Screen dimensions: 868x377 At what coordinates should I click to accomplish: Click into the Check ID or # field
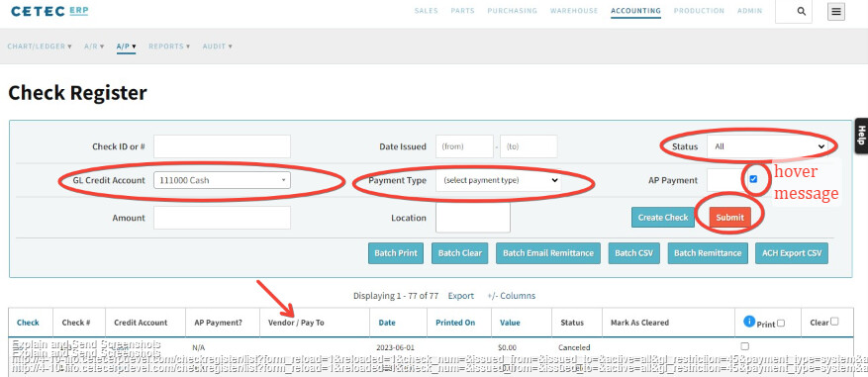pyautogui.click(x=222, y=146)
